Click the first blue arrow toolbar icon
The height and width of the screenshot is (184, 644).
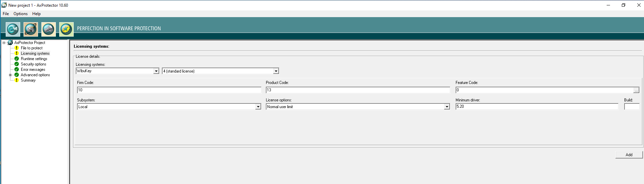13,29
